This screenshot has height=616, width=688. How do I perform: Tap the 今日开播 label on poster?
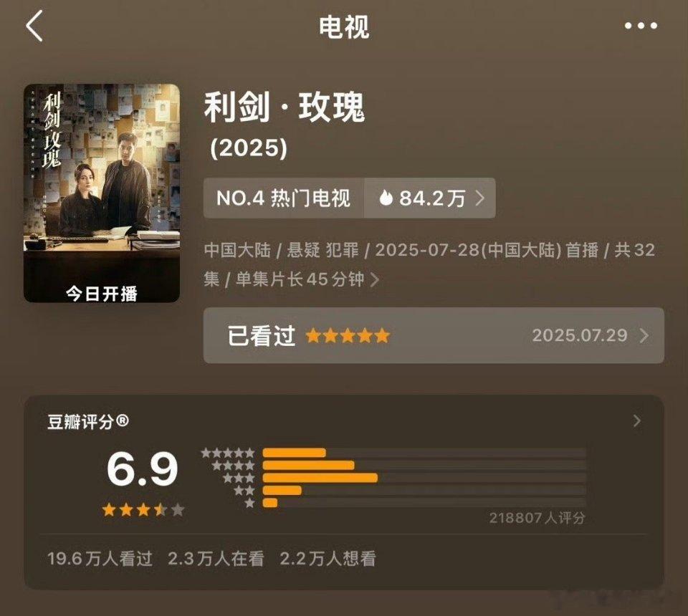[102, 293]
